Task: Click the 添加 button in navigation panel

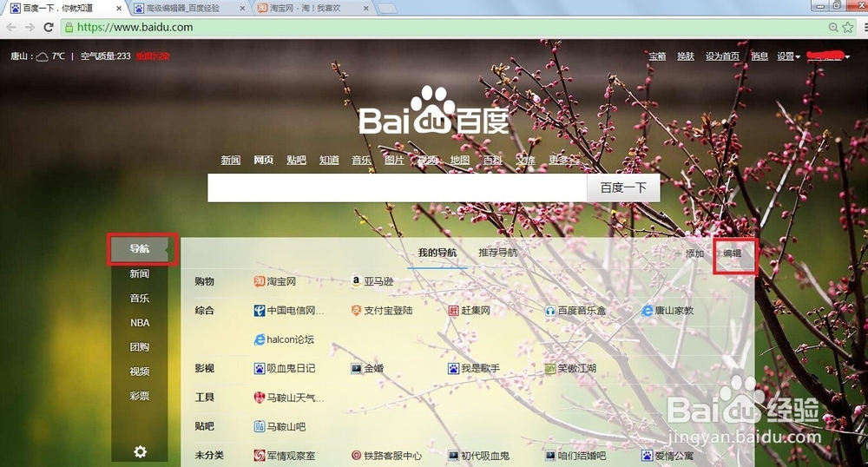Action: pos(690,253)
